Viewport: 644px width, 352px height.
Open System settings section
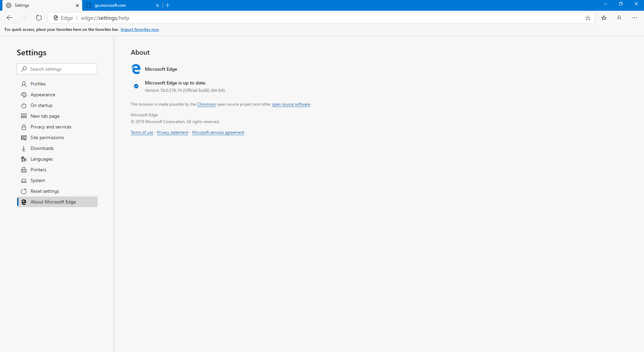tap(57, 180)
